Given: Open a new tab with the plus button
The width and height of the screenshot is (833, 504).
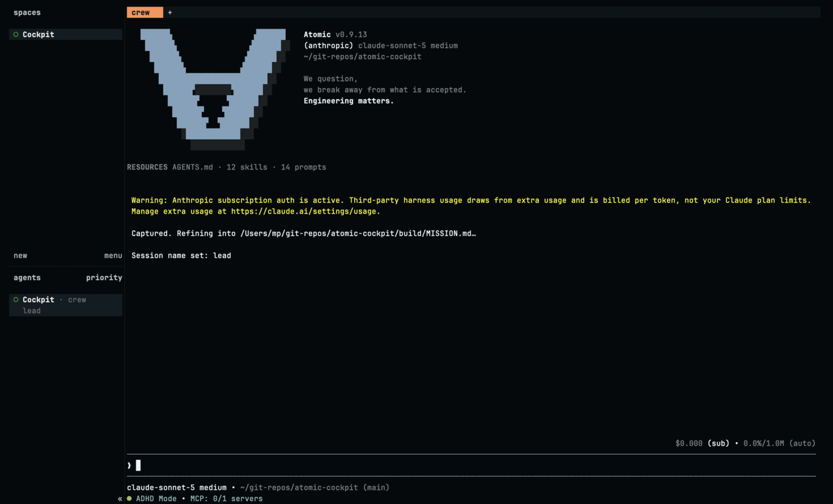Looking at the screenshot, I should click(x=170, y=12).
